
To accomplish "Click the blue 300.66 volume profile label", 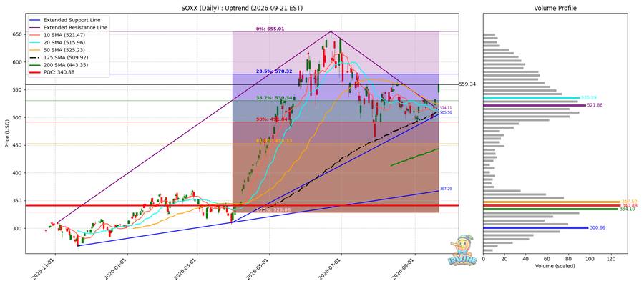I will coord(597,228).
